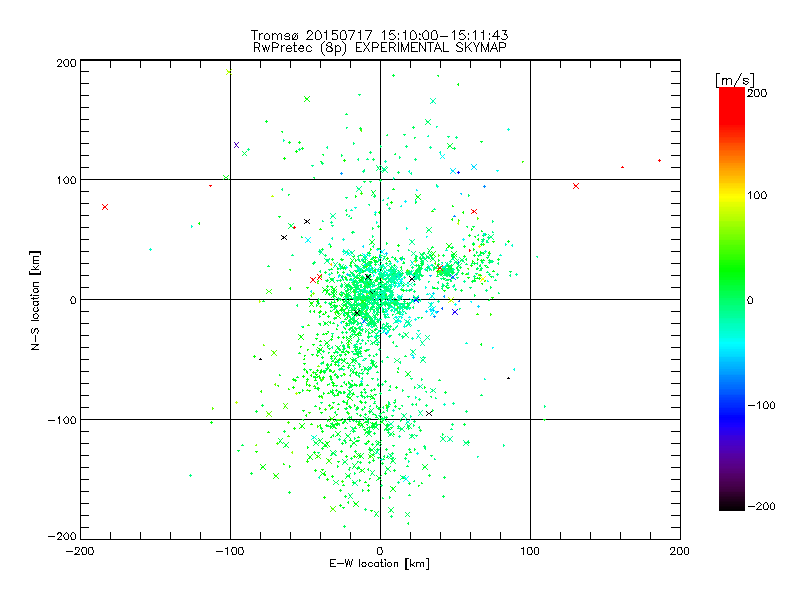Screen dimensions: 800x600
Task: Click the colorbar tick label '100'
Action: coord(757,195)
